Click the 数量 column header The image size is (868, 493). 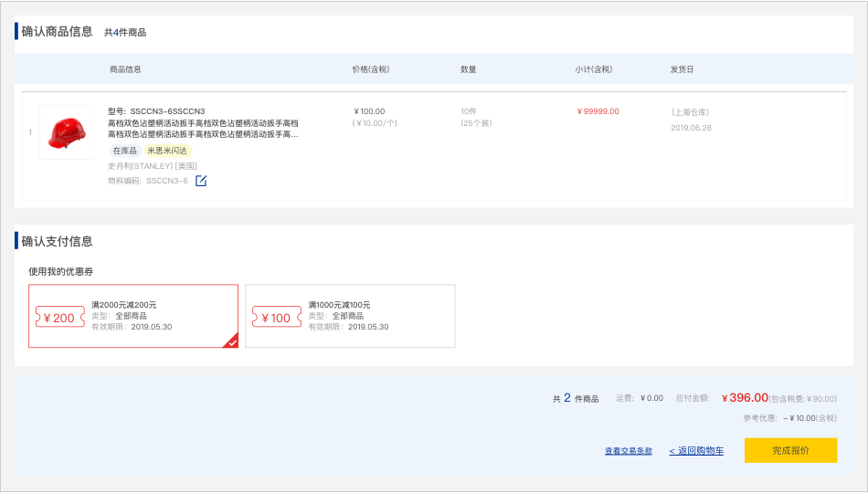click(x=468, y=69)
